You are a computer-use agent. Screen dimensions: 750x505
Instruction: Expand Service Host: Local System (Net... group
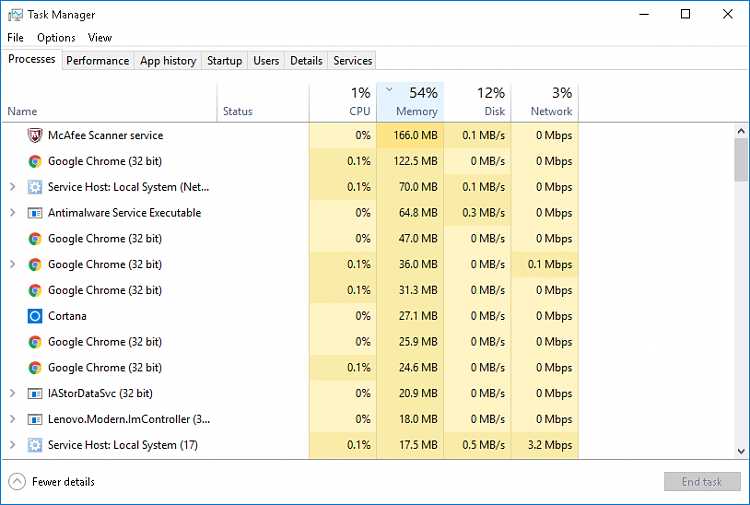[13, 187]
